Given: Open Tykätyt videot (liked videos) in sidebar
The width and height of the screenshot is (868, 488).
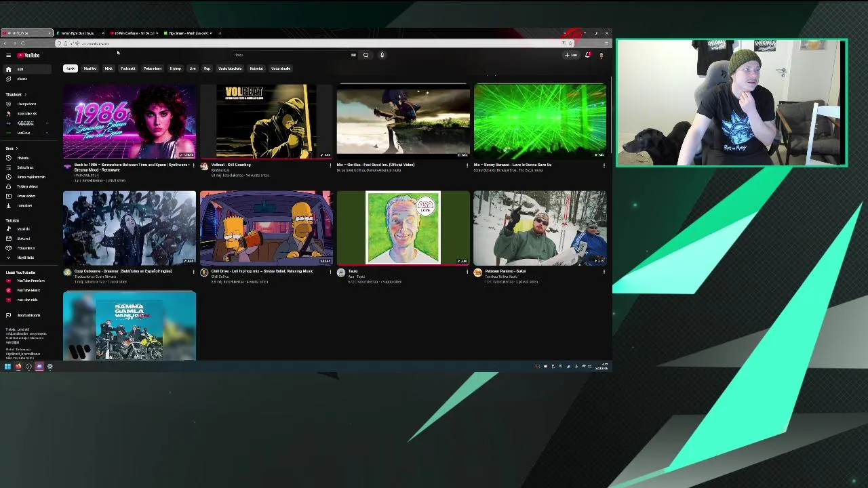Looking at the screenshot, I should (27, 186).
